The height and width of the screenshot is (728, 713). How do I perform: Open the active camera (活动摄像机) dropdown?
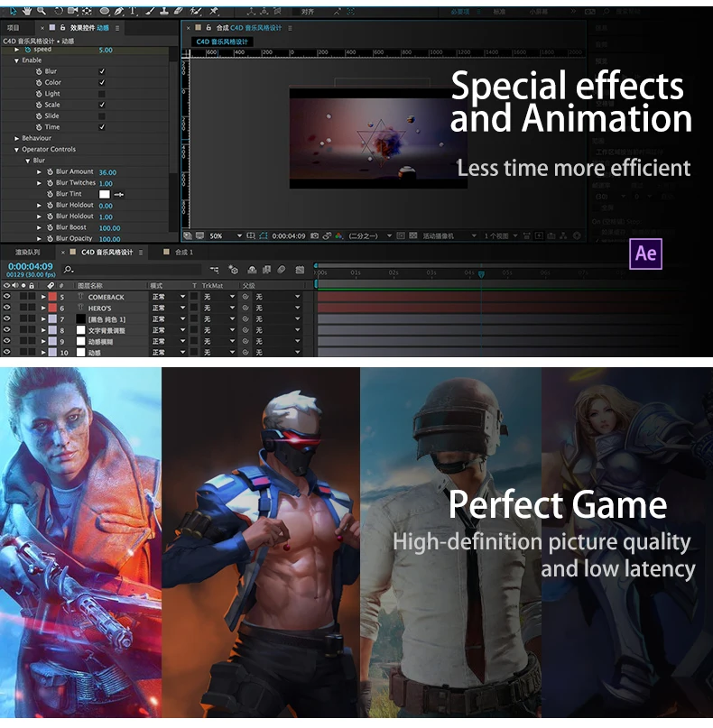(449, 235)
